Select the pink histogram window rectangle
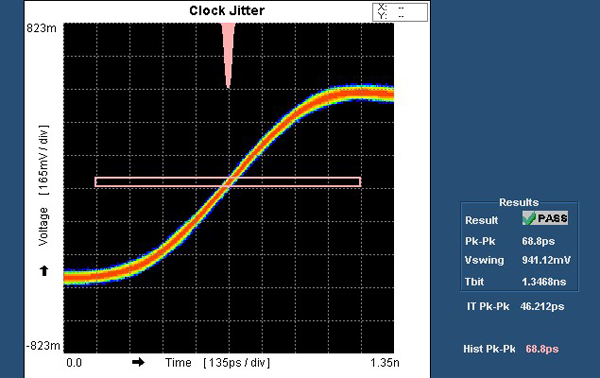Image resolution: width=600 pixels, height=378 pixels. [x=228, y=182]
